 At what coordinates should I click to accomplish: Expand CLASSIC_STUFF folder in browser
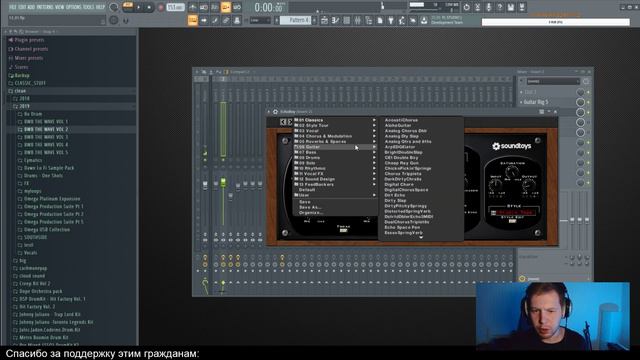coord(30,83)
